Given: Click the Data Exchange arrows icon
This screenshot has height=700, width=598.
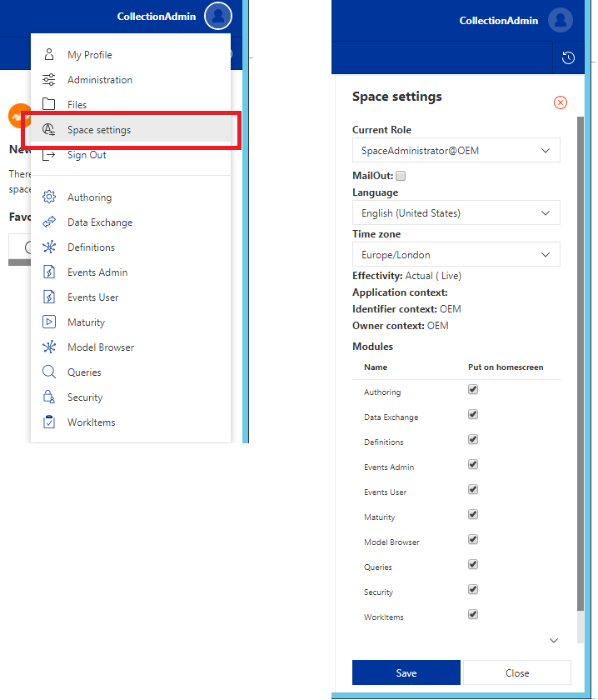Looking at the screenshot, I should (49, 222).
